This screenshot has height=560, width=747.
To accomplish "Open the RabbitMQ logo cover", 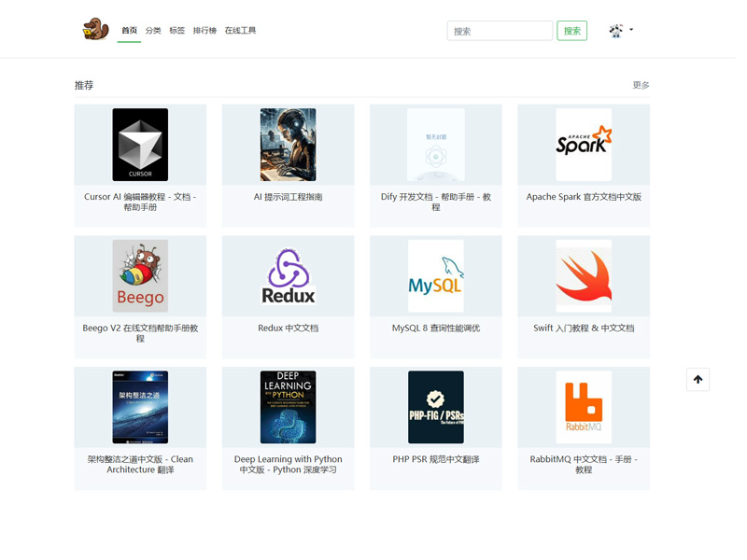I will (x=584, y=407).
